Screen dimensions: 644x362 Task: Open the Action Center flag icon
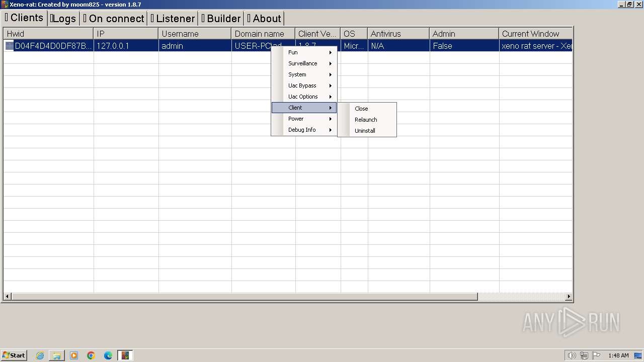[x=596, y=355]
